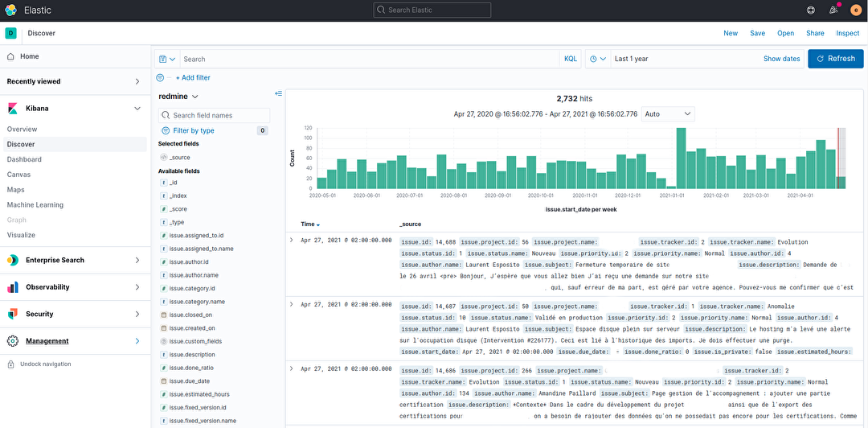This screenshot has width=868, height=428.
Task: Focus the Search field names box
Action: (x=215, y=115)
